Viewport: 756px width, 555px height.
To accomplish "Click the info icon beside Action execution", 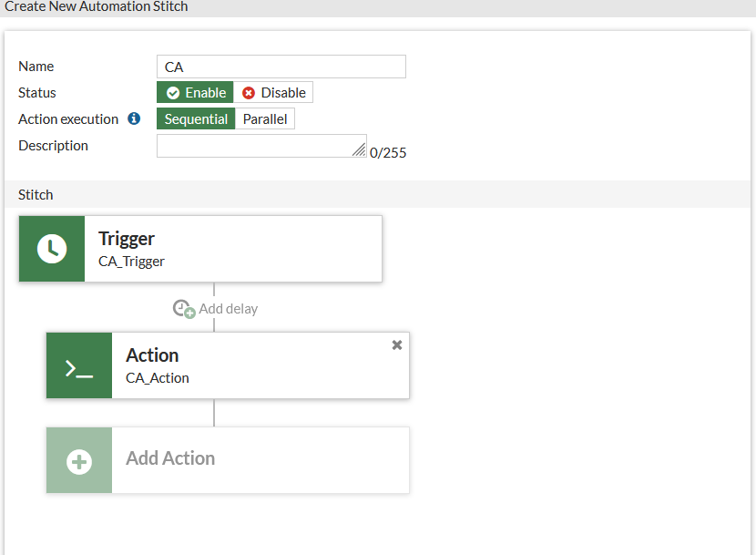I will coord(134,118).
